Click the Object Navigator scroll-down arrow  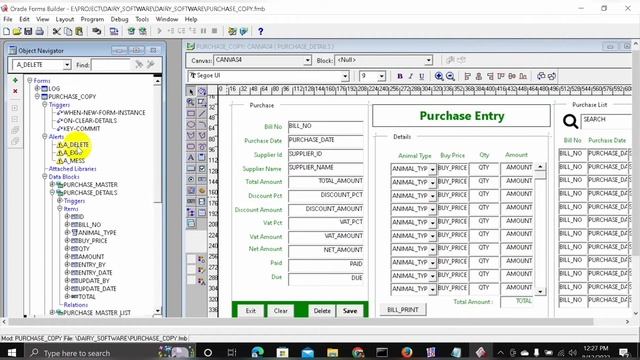(x=158, y=311)
